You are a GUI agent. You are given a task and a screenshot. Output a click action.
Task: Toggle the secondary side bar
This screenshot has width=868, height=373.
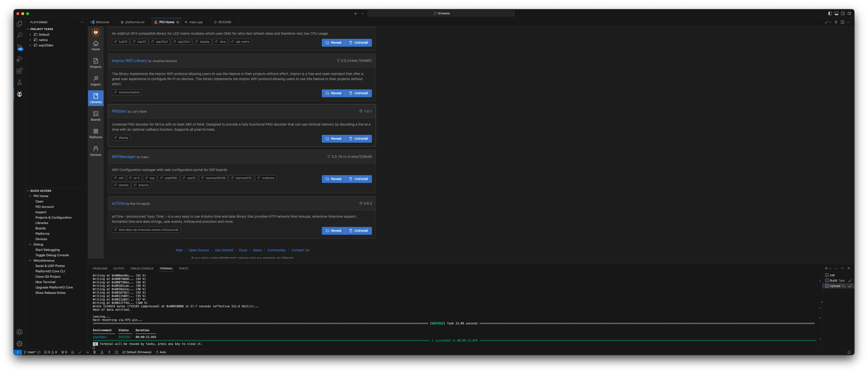(843, 13)
